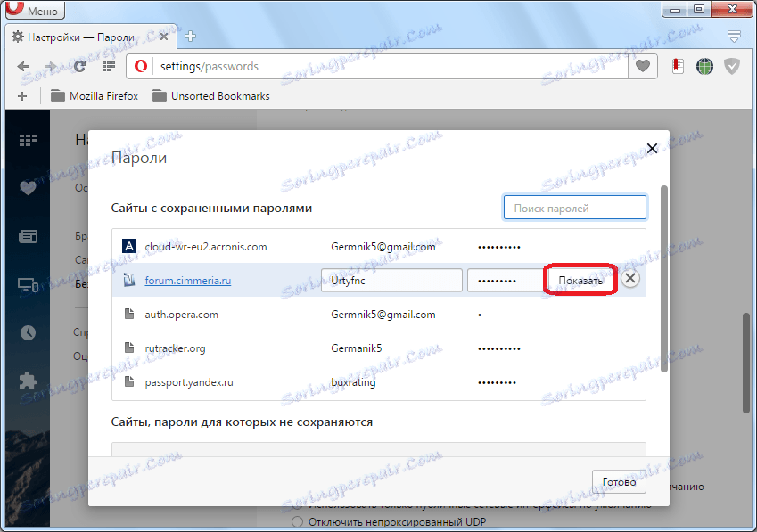Viewport: 757px width, 532px height.
Task: Click the settings page scrollbar
Action: 746,362
